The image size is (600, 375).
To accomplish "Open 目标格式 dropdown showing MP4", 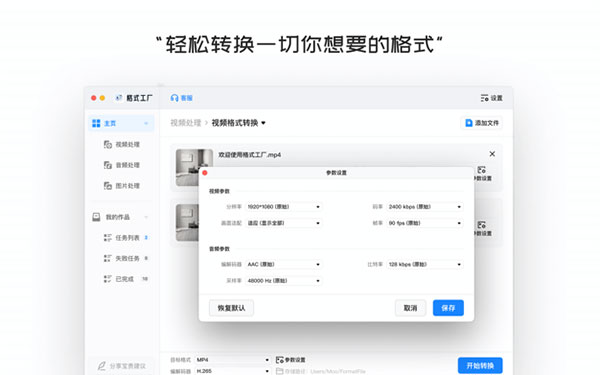I will [x=233, y=360].
